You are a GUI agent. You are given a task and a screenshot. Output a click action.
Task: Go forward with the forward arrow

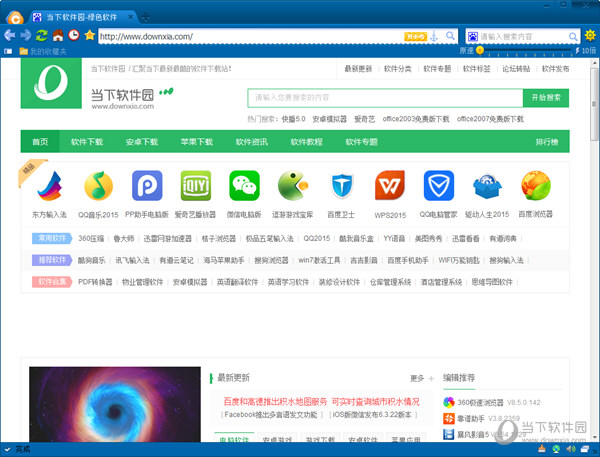pos(26,36)
